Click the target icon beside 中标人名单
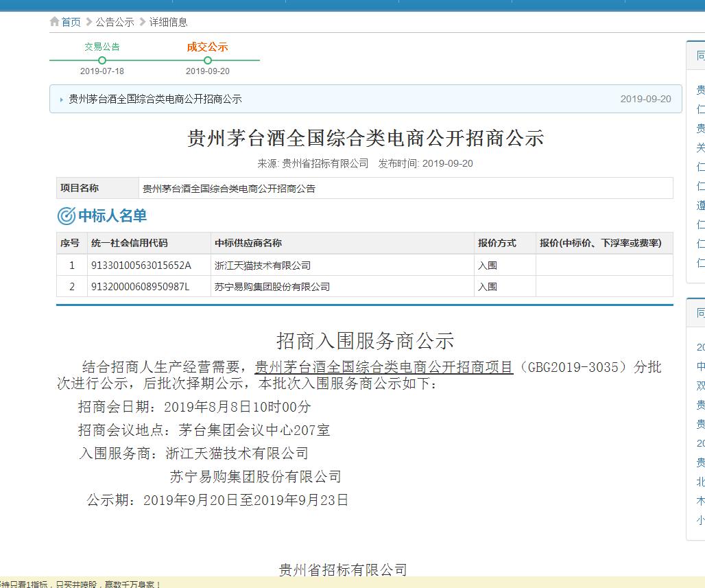This screenshot has height=588, width=705. [x=66, y=216]
